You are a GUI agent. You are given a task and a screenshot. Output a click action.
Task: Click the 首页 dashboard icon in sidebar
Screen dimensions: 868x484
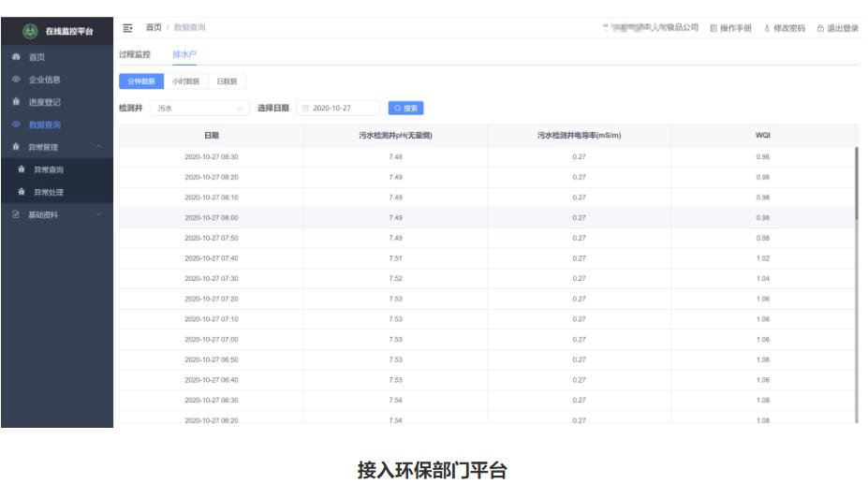coord(16,57)
